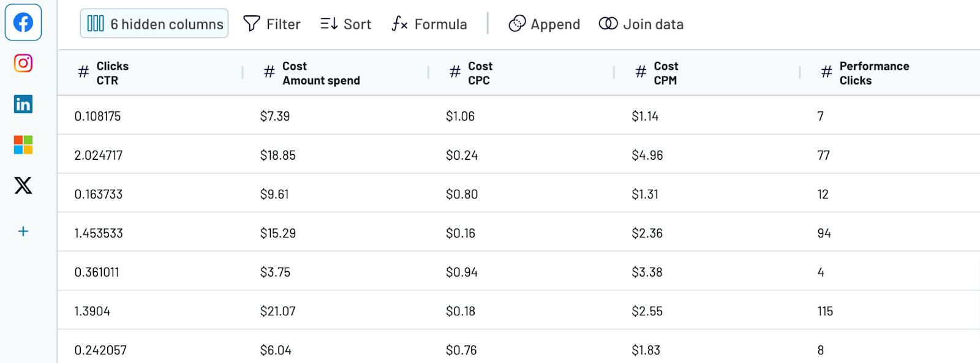Screen dimensions: 980x363
Task: Open the Formula editor
Action: tap(429, 24)
